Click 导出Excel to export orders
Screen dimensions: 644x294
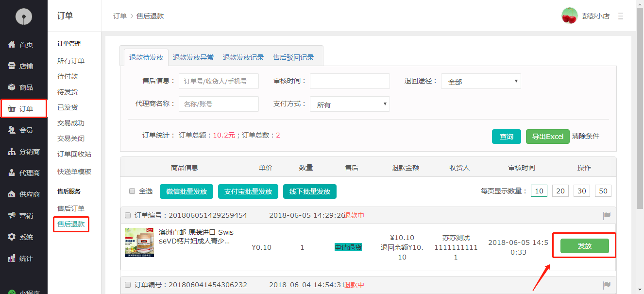(547, 137)
